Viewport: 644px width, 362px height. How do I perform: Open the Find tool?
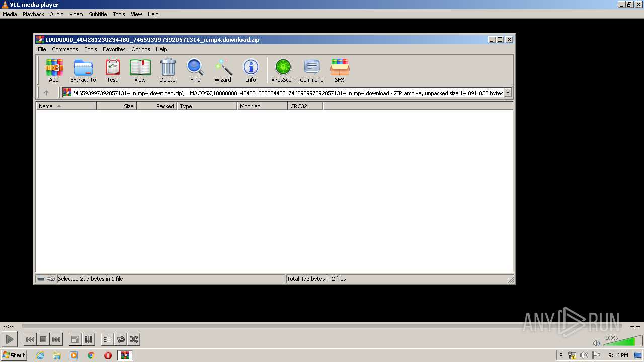pyautogui.click(x=195, y=70)
